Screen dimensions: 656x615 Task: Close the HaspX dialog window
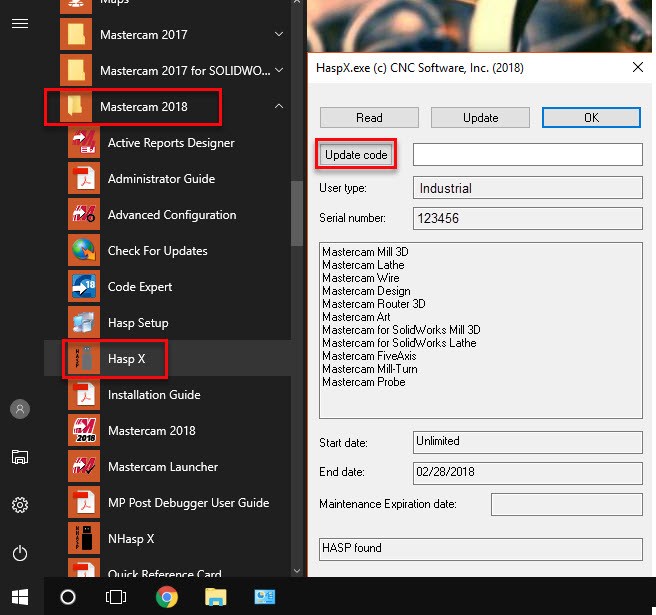click(x=638, y=67)
